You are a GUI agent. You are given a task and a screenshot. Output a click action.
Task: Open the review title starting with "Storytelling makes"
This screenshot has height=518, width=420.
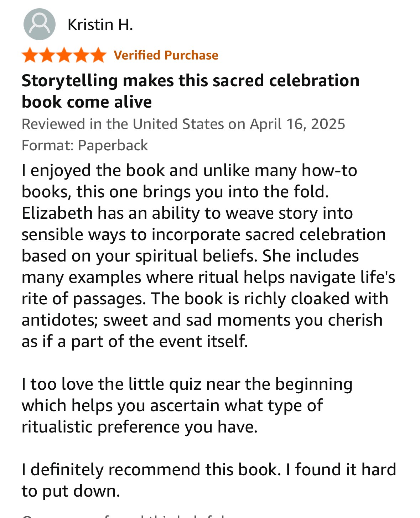coord(190,91)
